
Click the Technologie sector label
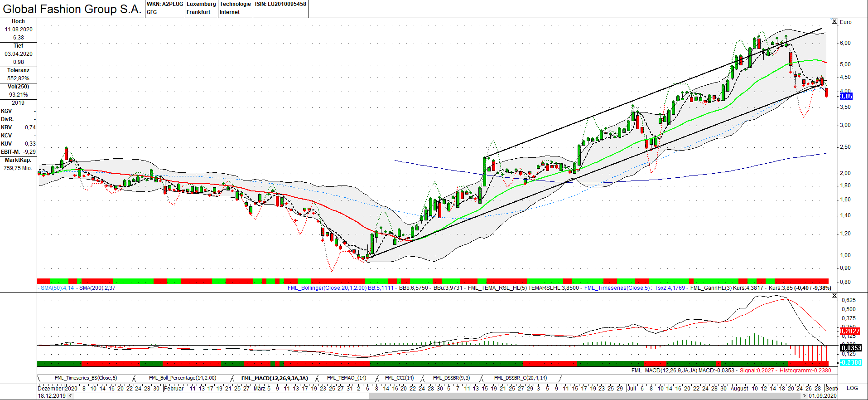coord(235,4)
